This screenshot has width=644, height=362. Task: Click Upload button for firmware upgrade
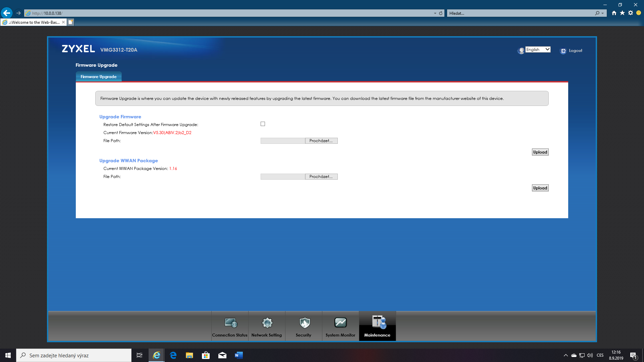[540, 152]
